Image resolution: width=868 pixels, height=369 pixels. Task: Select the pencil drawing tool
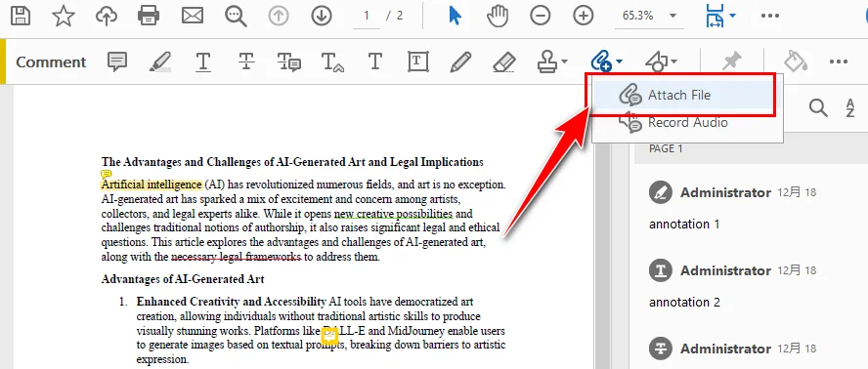pyautogui.click(x=460, y=61)
